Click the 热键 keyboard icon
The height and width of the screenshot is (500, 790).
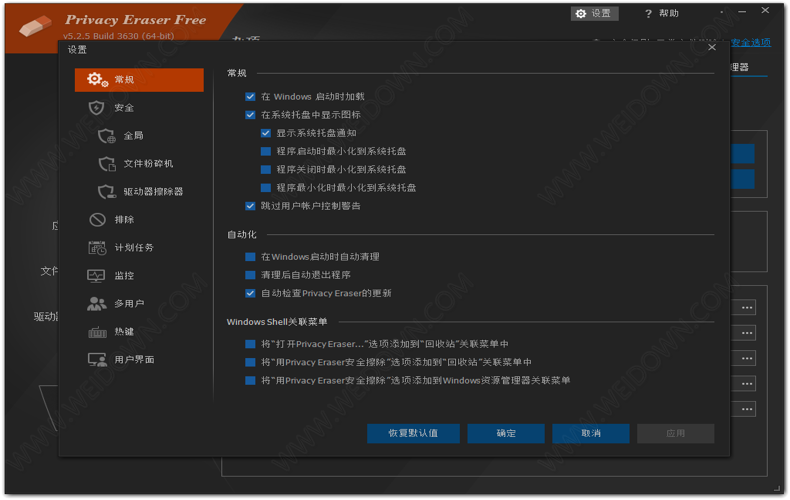pos(97,332)
